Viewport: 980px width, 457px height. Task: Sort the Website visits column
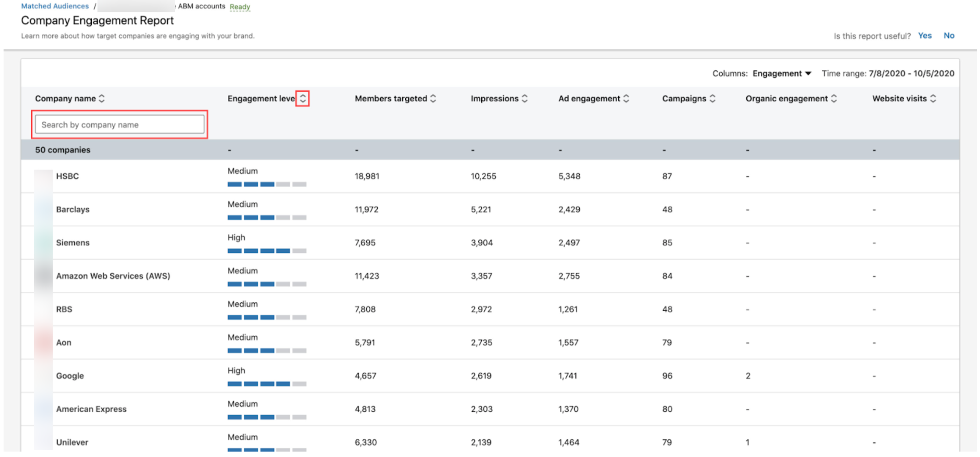click(933, 98)
